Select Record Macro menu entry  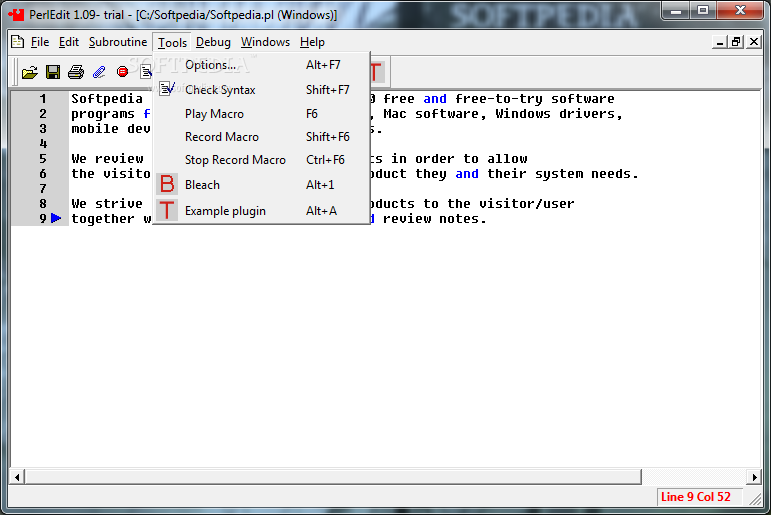click(x=262, y=137)
